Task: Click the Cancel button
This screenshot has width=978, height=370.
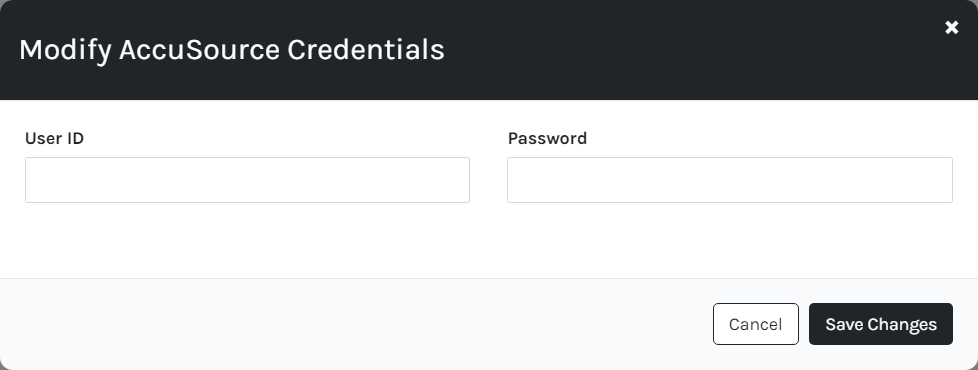Action: click(755, 324)
